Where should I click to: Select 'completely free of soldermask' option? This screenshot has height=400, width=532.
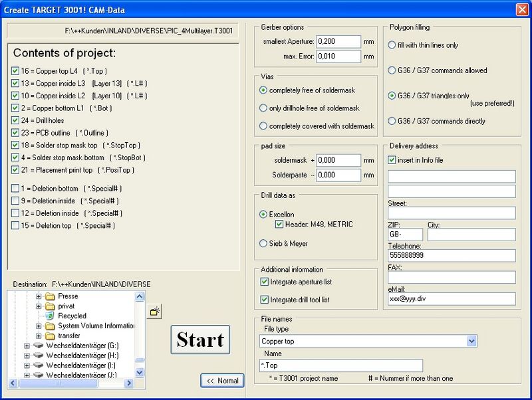point(263,90)
